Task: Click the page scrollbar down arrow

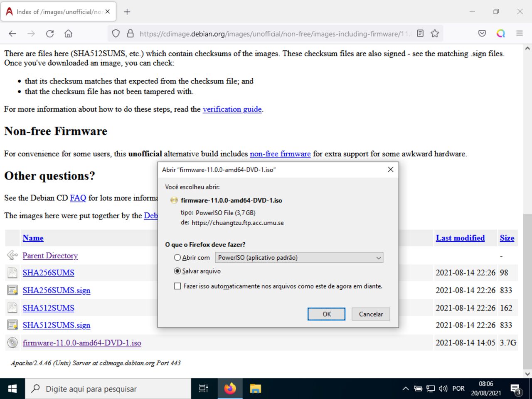Action: click(527, 374)
